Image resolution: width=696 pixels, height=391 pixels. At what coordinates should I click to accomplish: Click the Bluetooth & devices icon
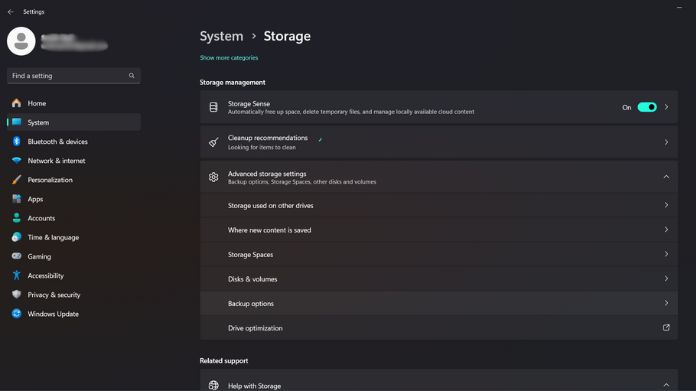16,141
